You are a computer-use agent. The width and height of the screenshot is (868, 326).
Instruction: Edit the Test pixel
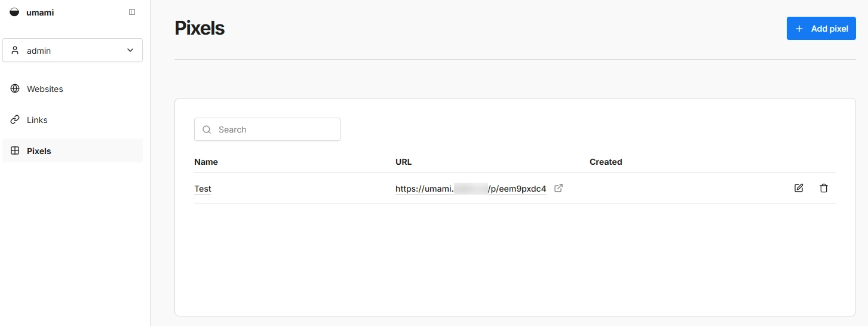[x=799, y=188]
